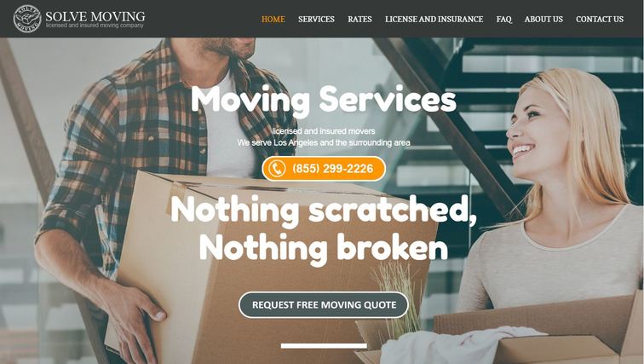The width and height of the screenshot is (644, 364).
Task: Click the Solve Moving circular logo emblem
Action: click(x=27, y=19)
